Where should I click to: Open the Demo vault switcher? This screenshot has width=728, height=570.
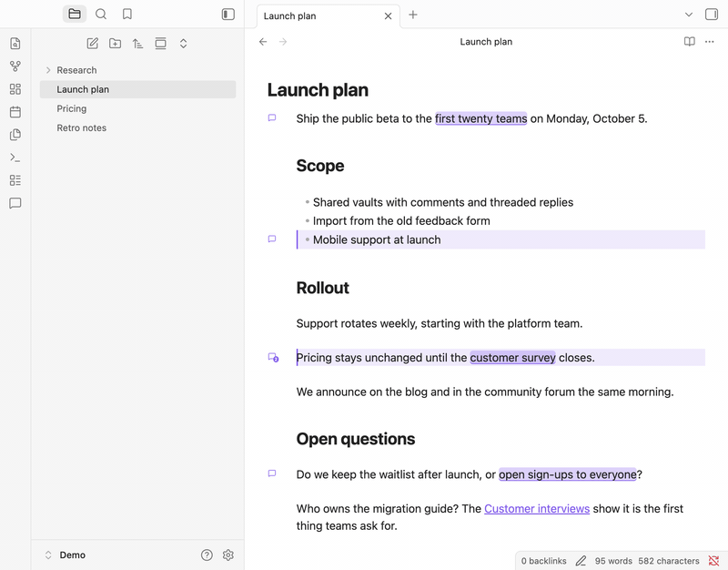coord(66,555)
